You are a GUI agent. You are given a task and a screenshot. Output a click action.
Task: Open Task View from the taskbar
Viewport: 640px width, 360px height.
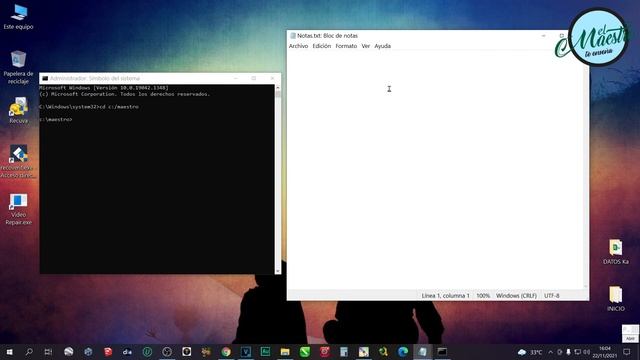coord(48,352)
